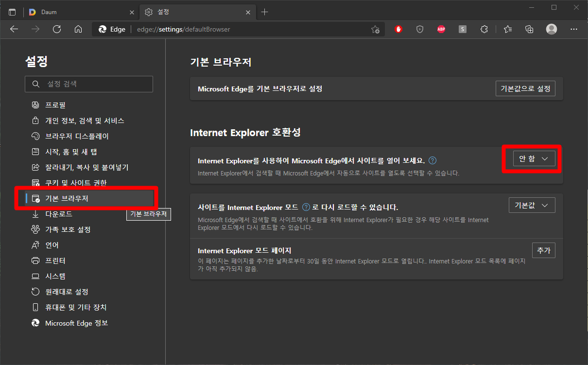Reload the page with the refresh icon
This screenshot has height=365, width=588.
click(57, 29)
